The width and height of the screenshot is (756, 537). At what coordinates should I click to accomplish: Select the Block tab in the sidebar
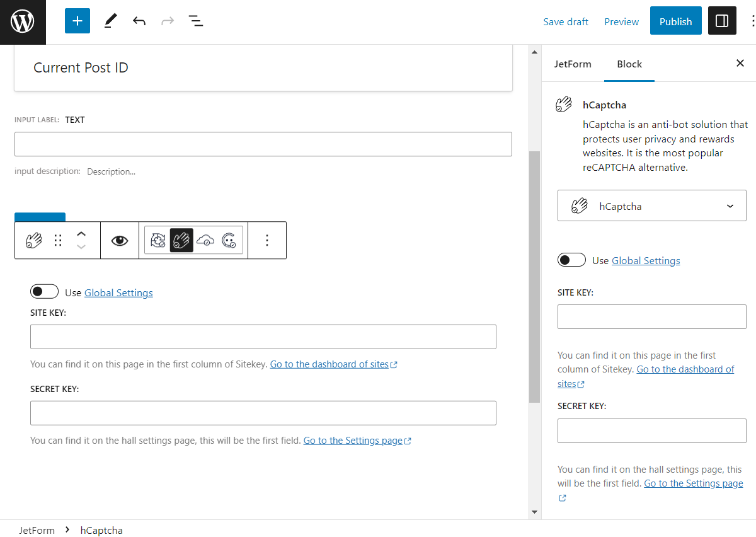[x=629, y=64]
